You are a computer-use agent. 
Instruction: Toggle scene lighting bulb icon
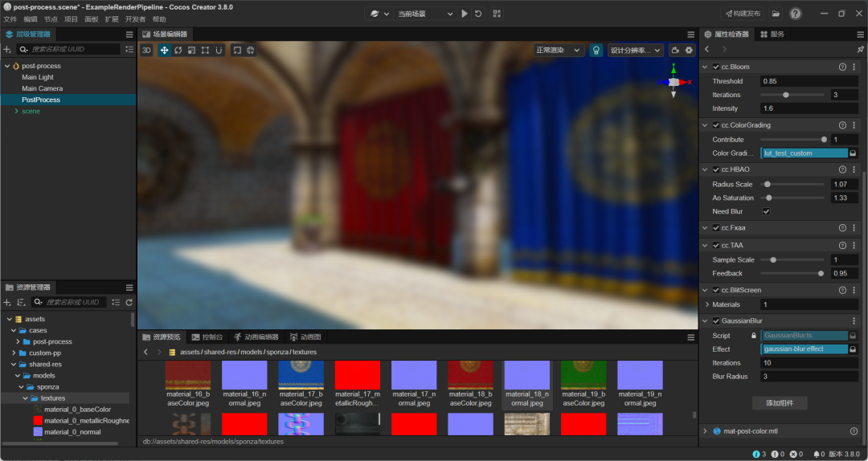tap(596, 51)
